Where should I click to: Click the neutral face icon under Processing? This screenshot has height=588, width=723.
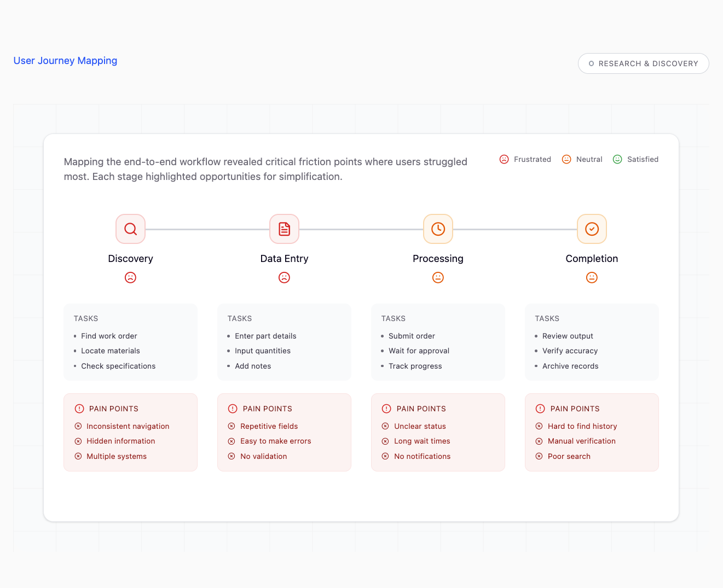(438, 277)
